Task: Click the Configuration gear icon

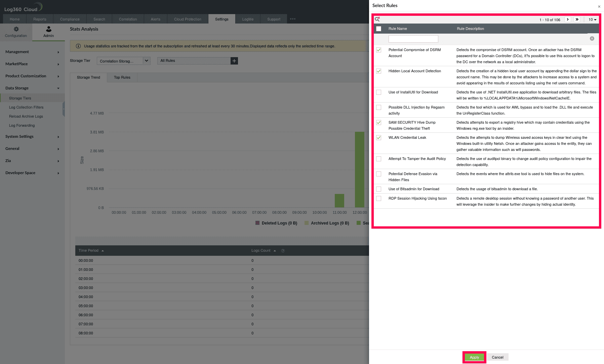Action: click(x=16, y=29)
